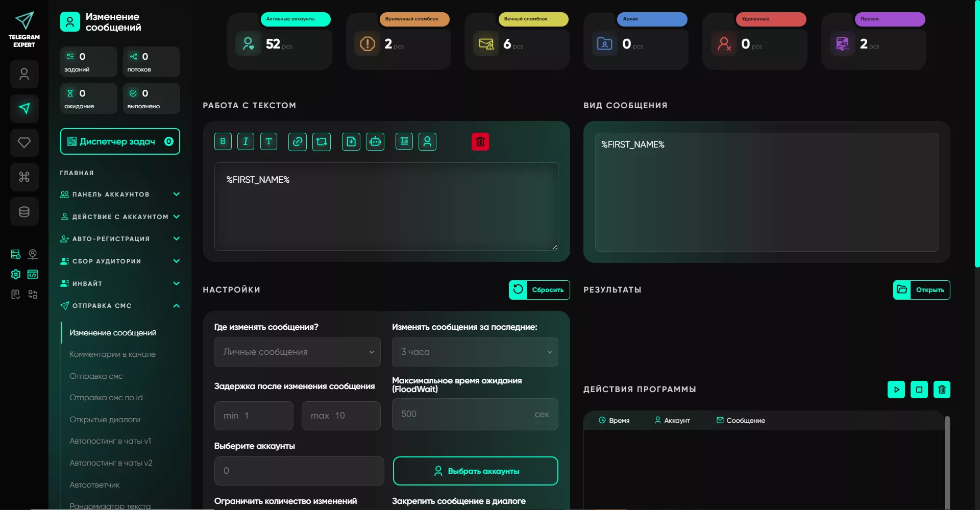The image size is (980, 510).
Task: Open 'Открытые диалоги' menu item
Action: tap(105, 420)
